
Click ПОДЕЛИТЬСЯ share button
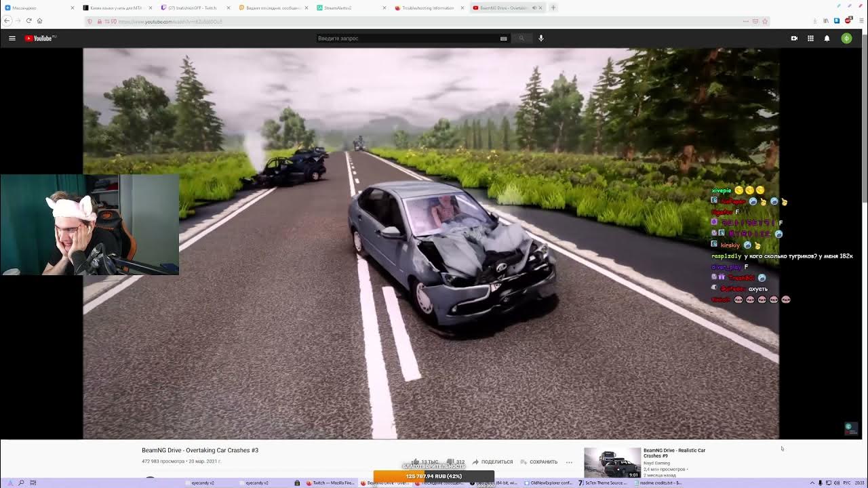click(x=493, y=462)
